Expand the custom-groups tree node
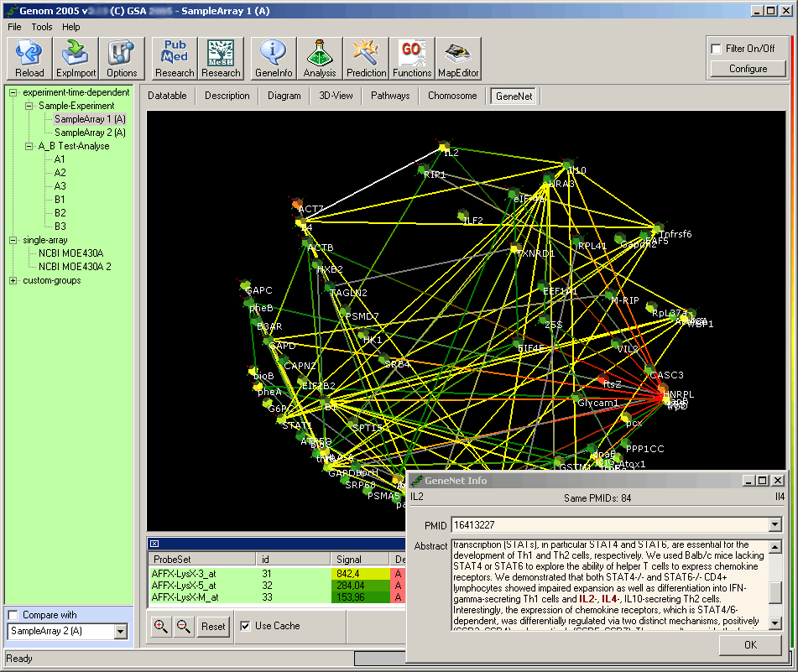798x672 pixels. pos(13,280)
